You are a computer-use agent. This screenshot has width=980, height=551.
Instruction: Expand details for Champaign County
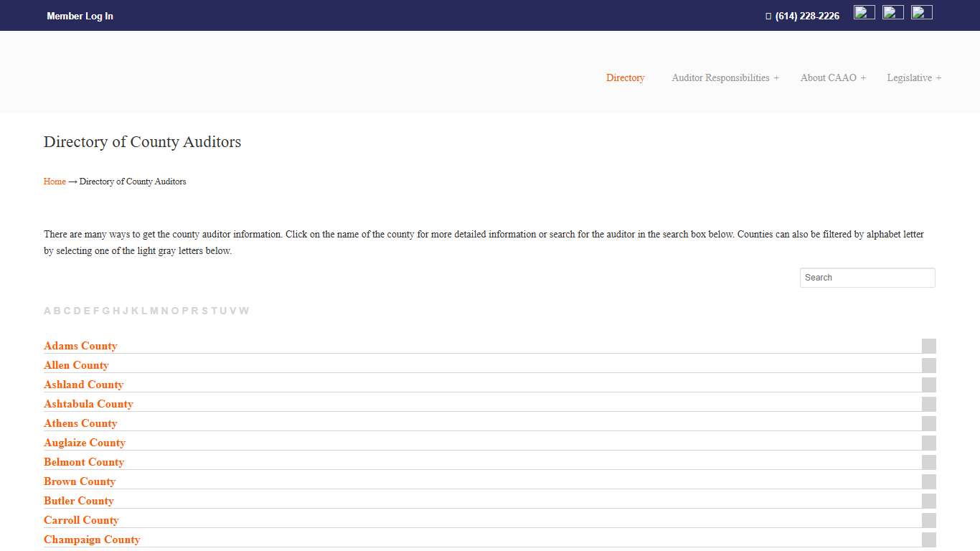pos(928,539)
